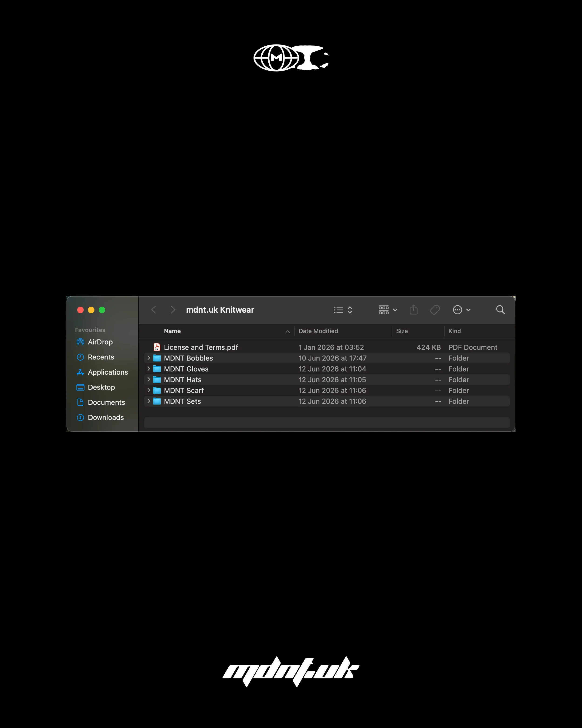Open the list view switcher
The height and width of the screenshot is (728, 582).
click(x=343, y=310)
